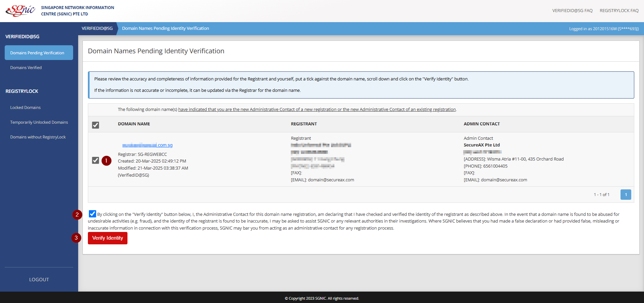Select page 1 in pagination
The height and width of the screenshot is (303, 644).
tap(626, 195)
